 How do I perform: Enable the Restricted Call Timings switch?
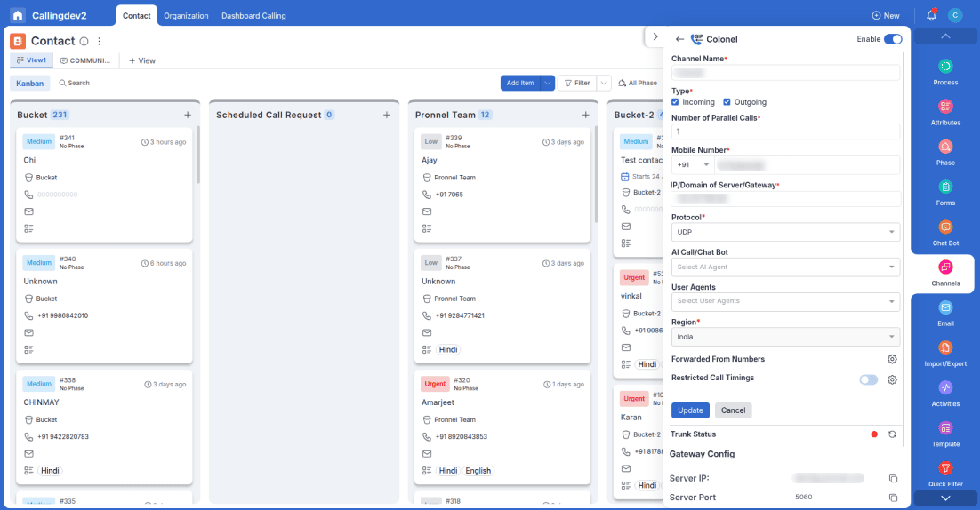point(868,379)
